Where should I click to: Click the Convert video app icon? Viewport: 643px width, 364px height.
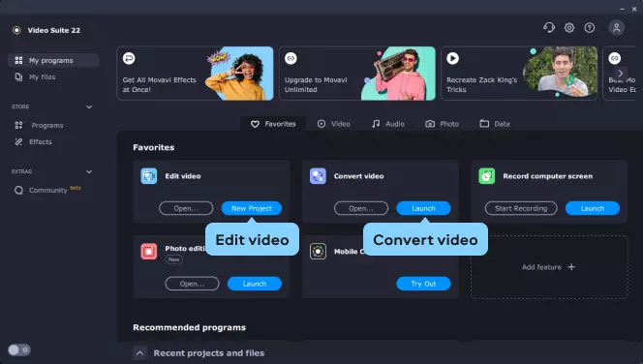pos(318,176)
